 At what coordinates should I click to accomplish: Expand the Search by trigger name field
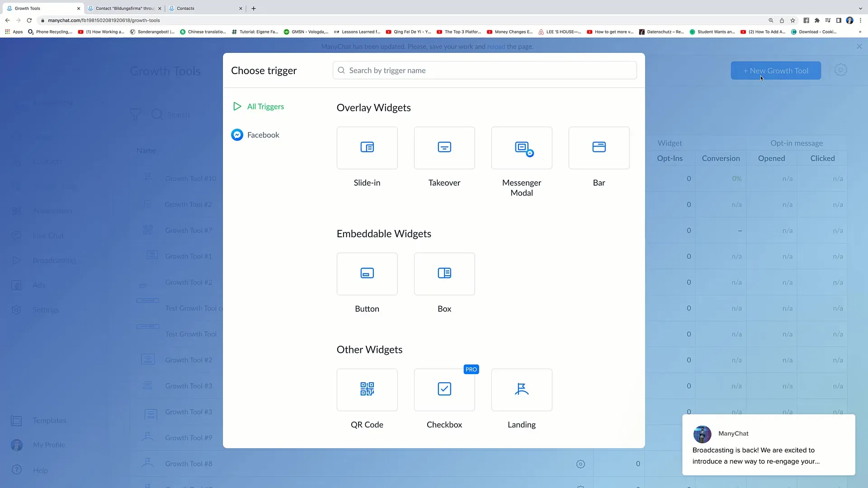485,70
